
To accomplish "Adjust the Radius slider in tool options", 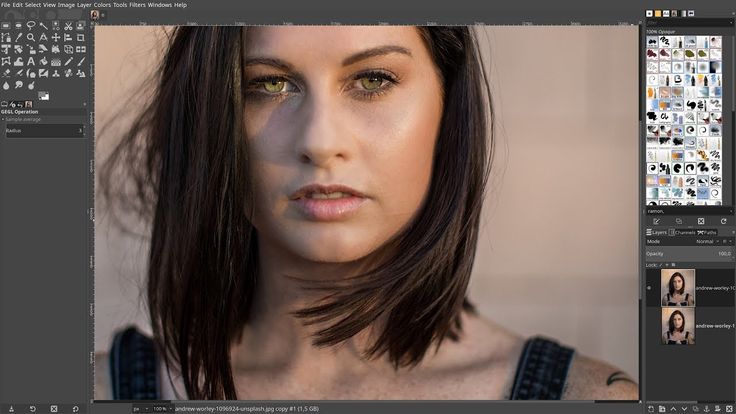I will pyautogui.click(x=44, y=131).
